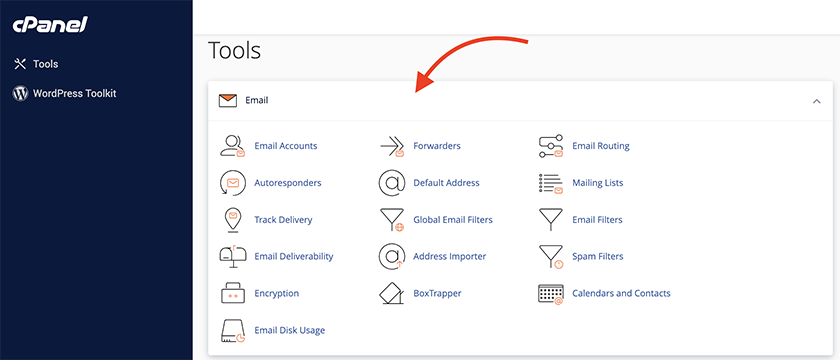The image size is (840, 360).
Task: Click the cPanel logo
Action: coord(50,24)
